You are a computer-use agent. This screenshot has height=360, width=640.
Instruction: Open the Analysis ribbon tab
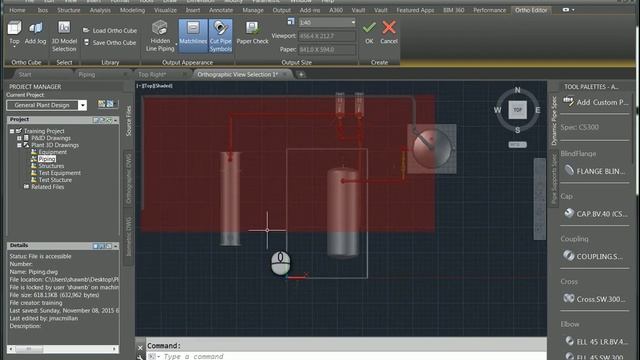click(100, 10)
